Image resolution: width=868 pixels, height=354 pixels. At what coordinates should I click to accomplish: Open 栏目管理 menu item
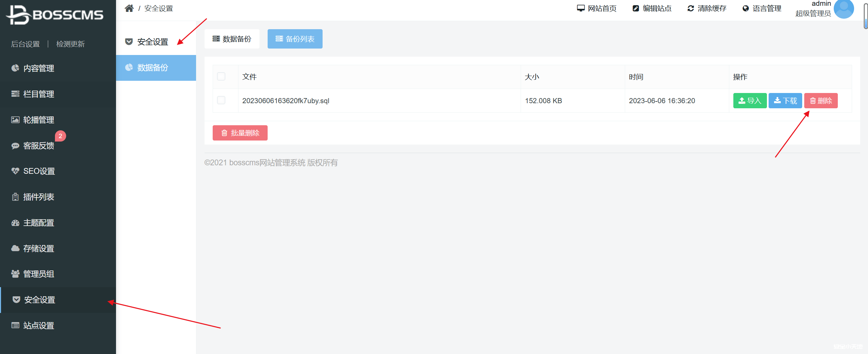point(58,94)
